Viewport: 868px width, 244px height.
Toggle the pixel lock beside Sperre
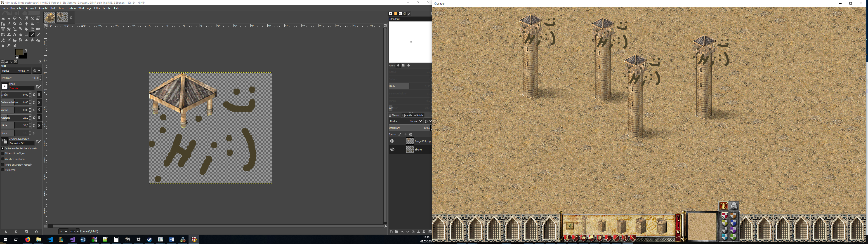point(400,134)
